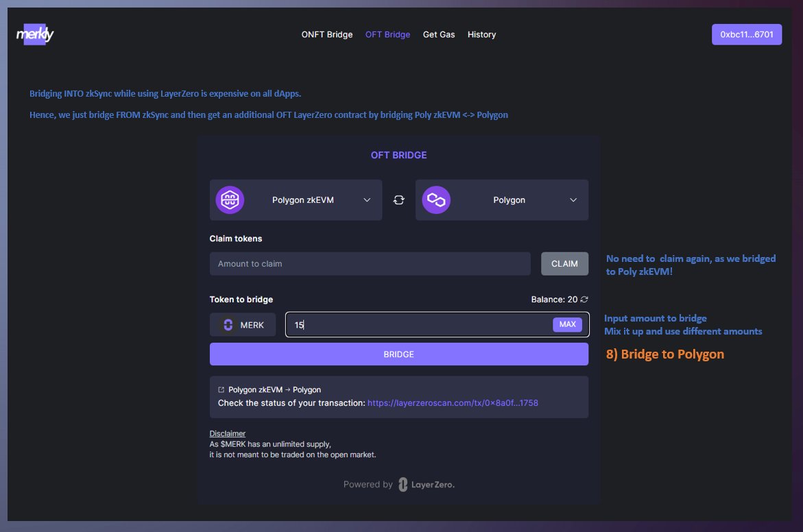Screen dimensions: 803x532
Task: Focus the Amount to claim field
Action: tap(370, 264)
